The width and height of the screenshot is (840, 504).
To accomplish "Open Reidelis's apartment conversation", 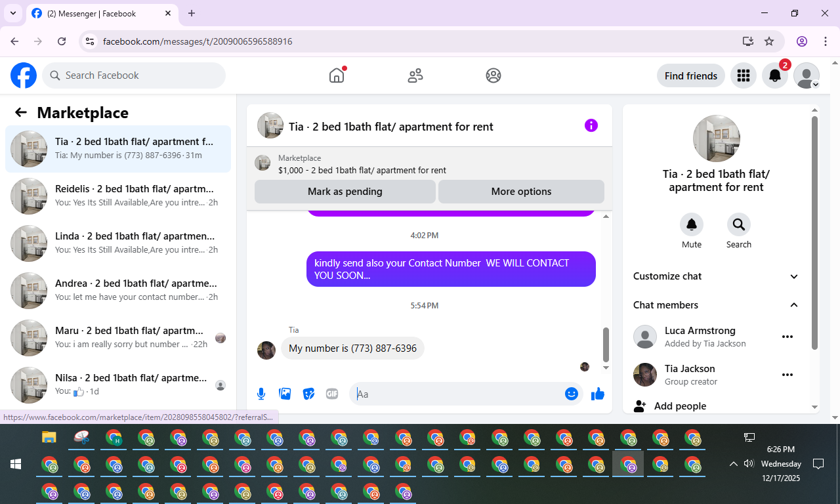I will tap(118, 196).
